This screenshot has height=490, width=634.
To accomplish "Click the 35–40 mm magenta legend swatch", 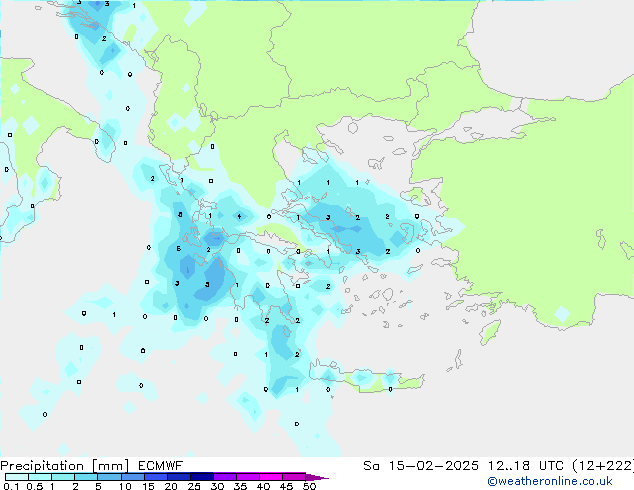I will (248, 477).
